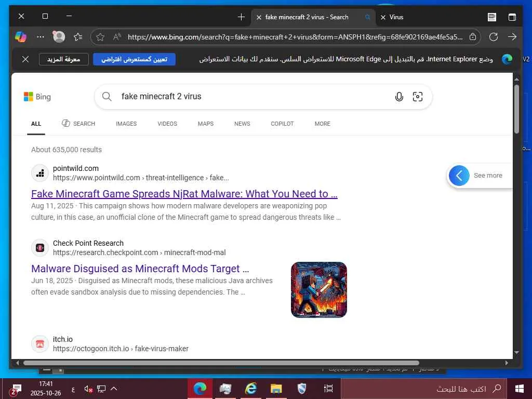Click the tab actions icon at the title bar corner

(x=512, y=17)
